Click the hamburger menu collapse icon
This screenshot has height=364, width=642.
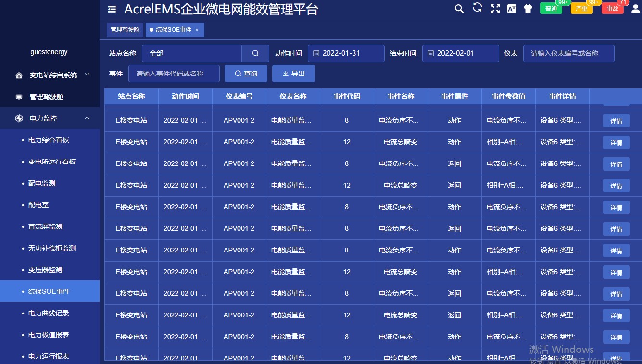112,9
